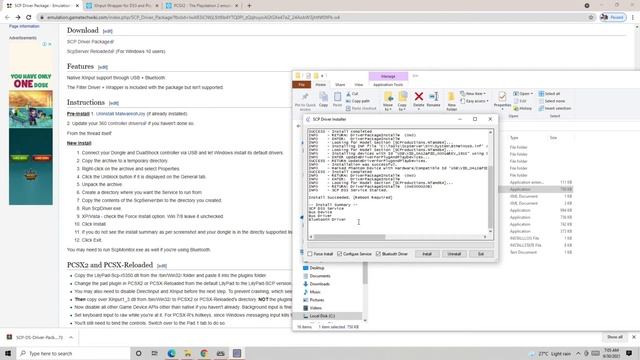Open File Explorer from the taskbar

click(187, 353)
